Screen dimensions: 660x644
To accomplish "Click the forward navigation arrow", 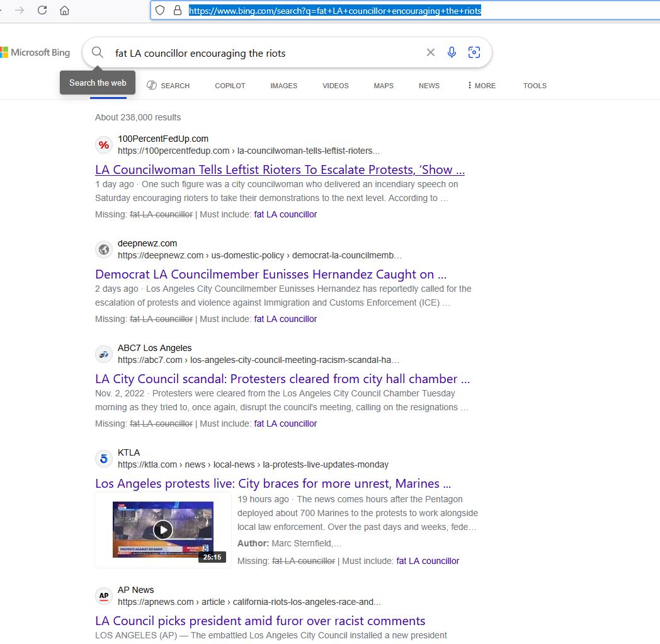I will point(20,10).
